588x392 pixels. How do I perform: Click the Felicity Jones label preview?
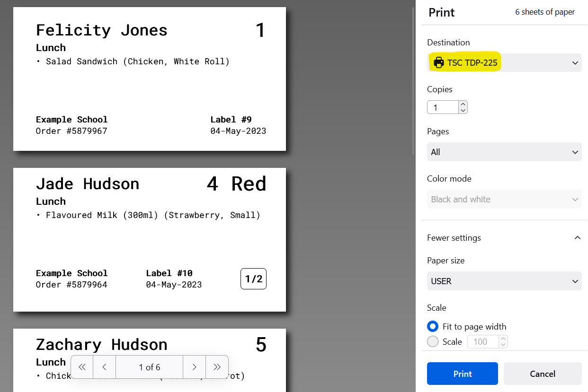click(x=150, y=79)
